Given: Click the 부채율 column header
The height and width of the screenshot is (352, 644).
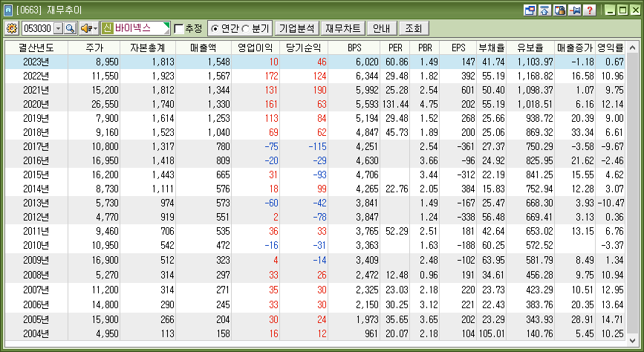Looking at the screenshot, I should (491, 48).
